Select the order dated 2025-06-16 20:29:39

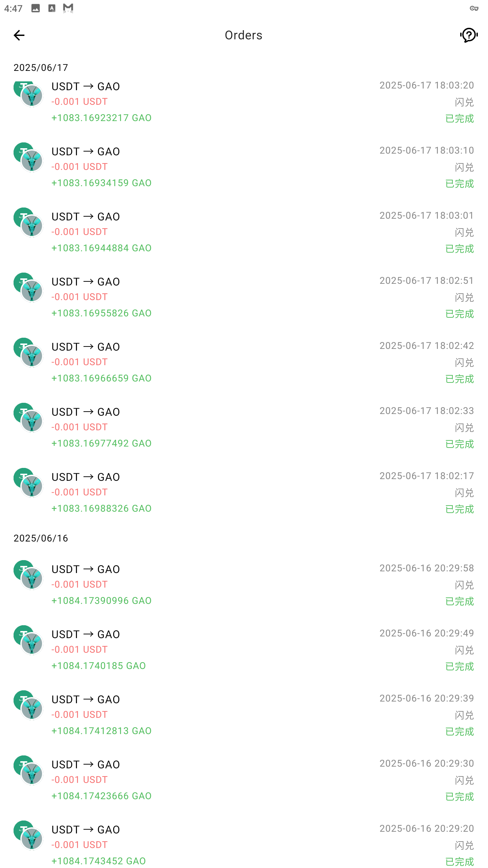tap(244, 715)
